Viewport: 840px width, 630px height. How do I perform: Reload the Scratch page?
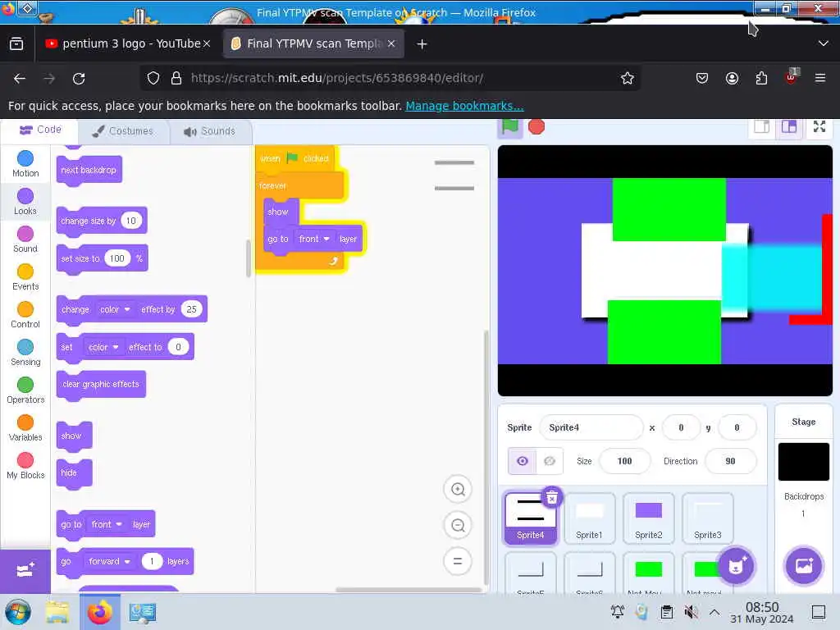pos(79,79)
